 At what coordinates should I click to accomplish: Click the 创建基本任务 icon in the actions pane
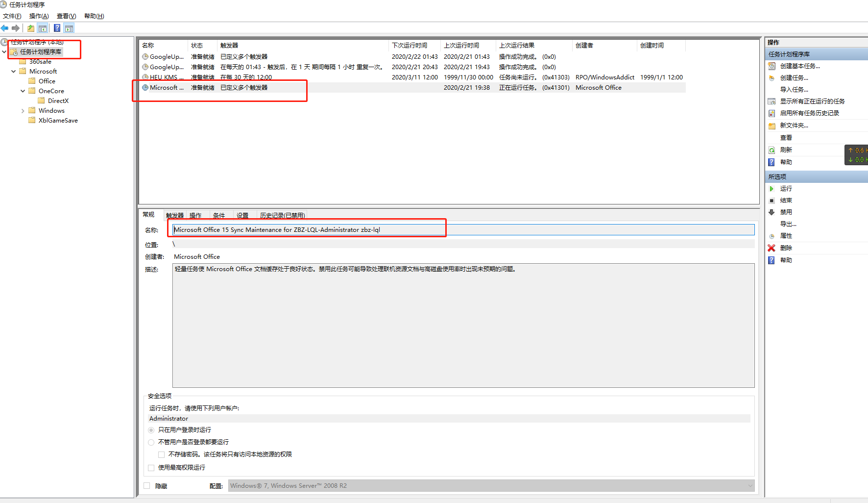click(772, 66)
